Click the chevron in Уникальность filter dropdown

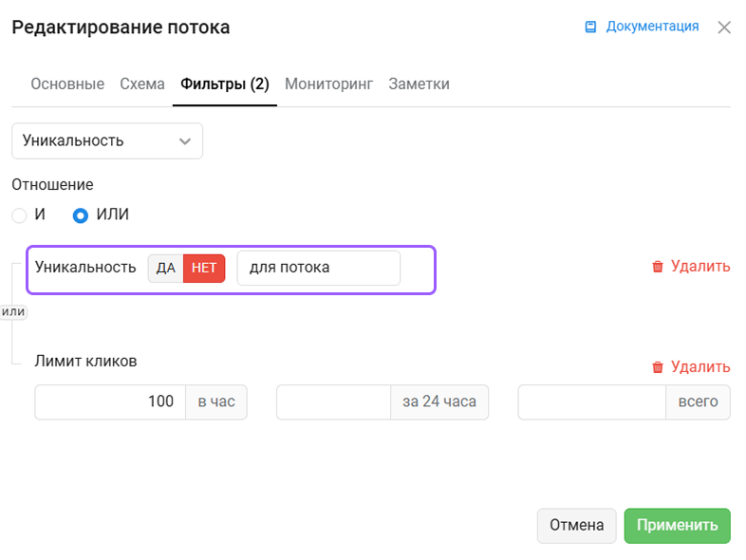(x=184, y=141)
